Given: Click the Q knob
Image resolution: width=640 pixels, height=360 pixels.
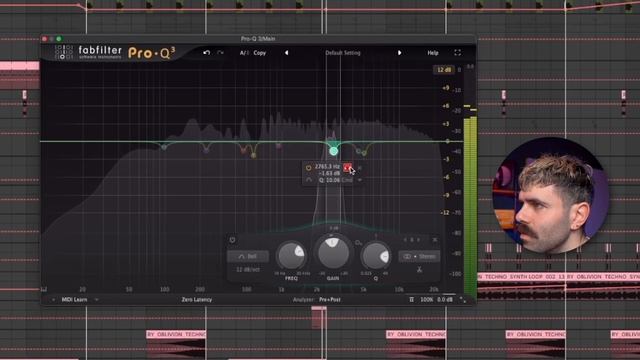Looking at the screenshot, I should [x=376, y=256].
